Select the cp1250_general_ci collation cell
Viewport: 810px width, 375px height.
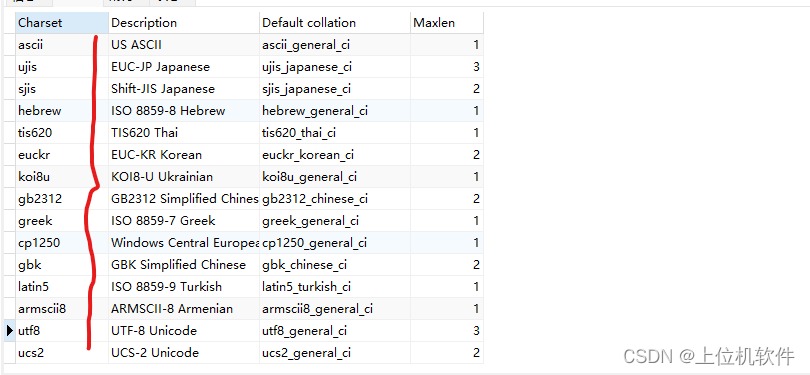pyautogui.click(x=335, y=243)
